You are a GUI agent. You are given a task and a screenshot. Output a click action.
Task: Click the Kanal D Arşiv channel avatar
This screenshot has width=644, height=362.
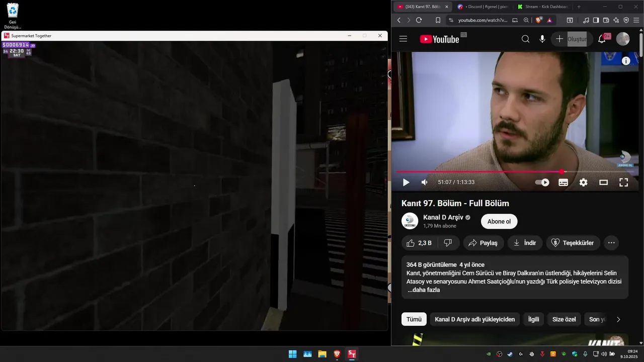coord(410,221)
